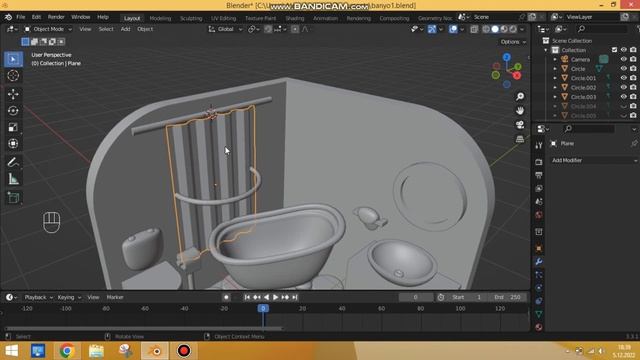Open the Material properties tab icon

point(539,327)
